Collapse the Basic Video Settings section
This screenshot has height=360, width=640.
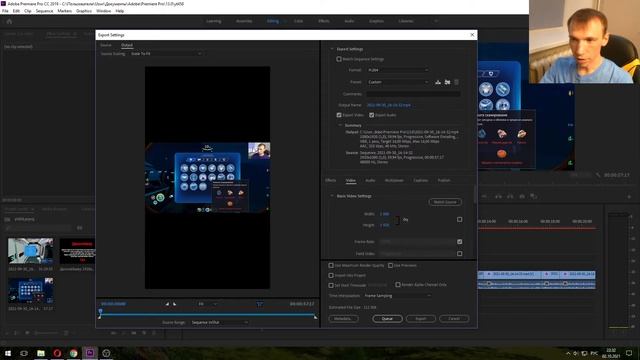332,196
